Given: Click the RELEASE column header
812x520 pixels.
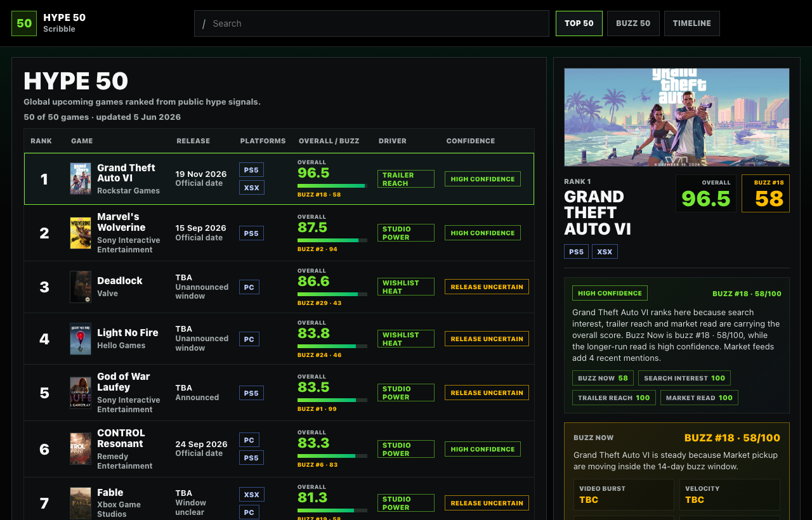Looking at the screenshot, I should pos(193,141).
